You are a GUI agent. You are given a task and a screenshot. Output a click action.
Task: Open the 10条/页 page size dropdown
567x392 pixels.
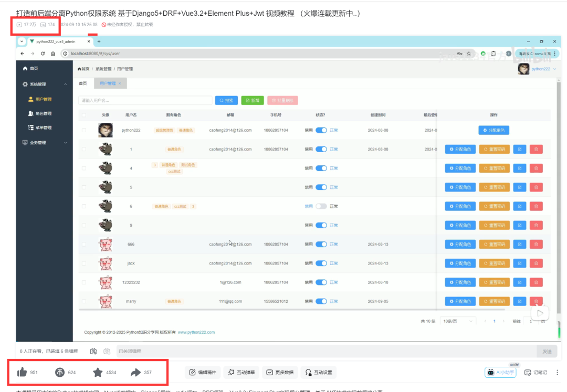pyautogui.click(x=457, y=321)
